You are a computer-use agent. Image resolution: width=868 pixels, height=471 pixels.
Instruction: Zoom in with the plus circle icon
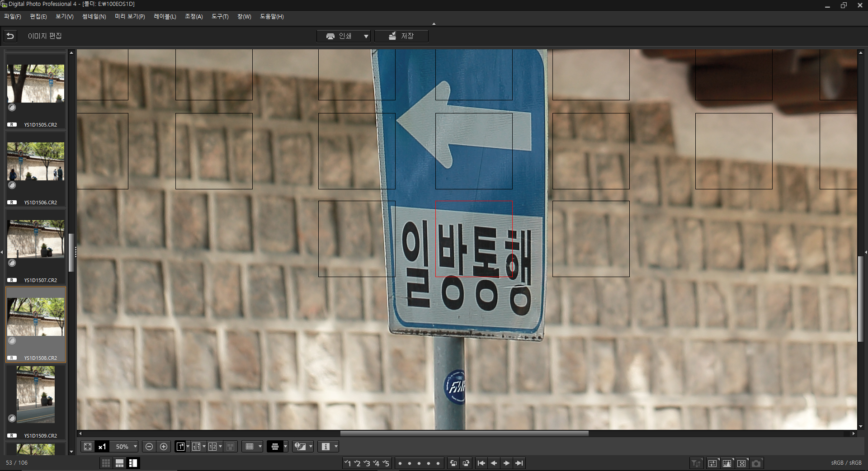(x=164, y=447)
